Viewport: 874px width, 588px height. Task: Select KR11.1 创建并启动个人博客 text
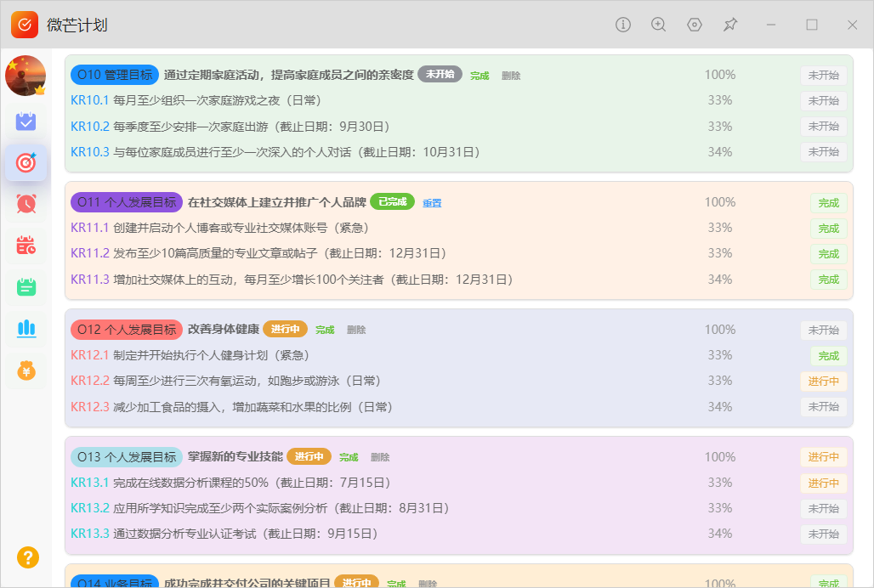click(219, 228)
